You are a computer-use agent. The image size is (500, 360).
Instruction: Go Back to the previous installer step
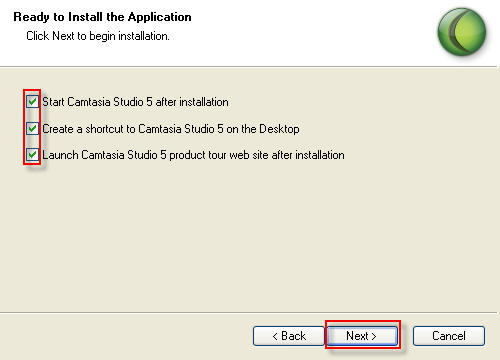pos(289,336)
